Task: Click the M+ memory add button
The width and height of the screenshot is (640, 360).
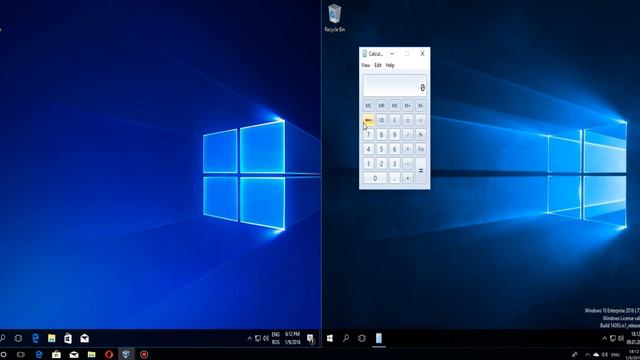Action: click(407, 106)
